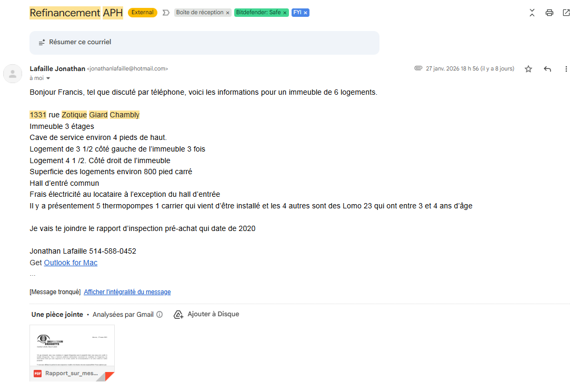Expand recipient details arrow beside "à moi"
Image resolution: width=570 pixels, height=392 pixels.
48,78
